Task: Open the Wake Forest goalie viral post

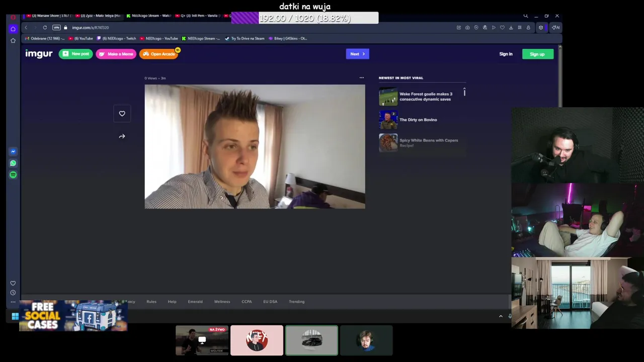Action: [x=423, y=97]
